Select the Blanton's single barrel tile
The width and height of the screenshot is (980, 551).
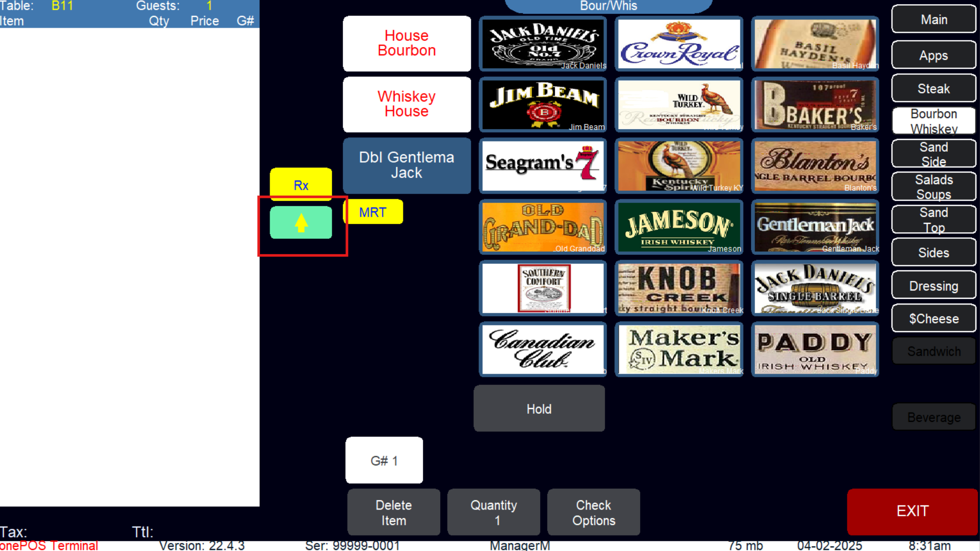pyautogui.click(x=815, y=166)
